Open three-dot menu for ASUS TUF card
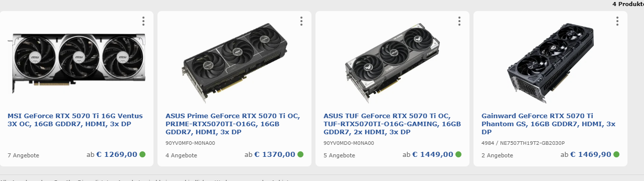644x181 pixels. (459, 21)
